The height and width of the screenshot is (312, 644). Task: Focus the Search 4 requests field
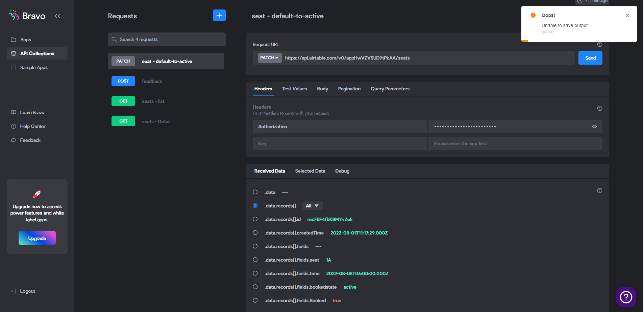click(x=167, y=39)
